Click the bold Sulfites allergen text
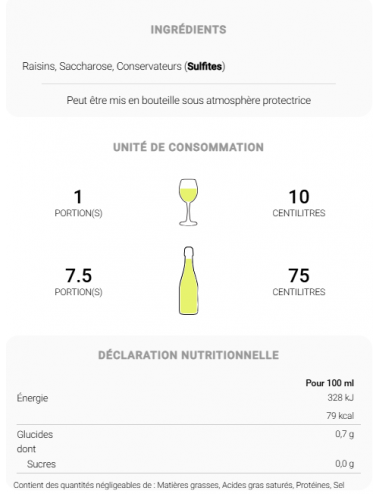Image resolution: width=380 pixels, height=494 pixels. click(205, 66)
